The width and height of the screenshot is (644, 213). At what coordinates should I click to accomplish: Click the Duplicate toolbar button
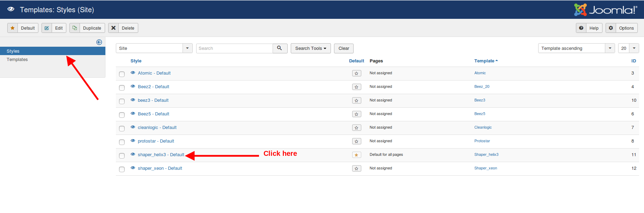click(x=87, y=28)
